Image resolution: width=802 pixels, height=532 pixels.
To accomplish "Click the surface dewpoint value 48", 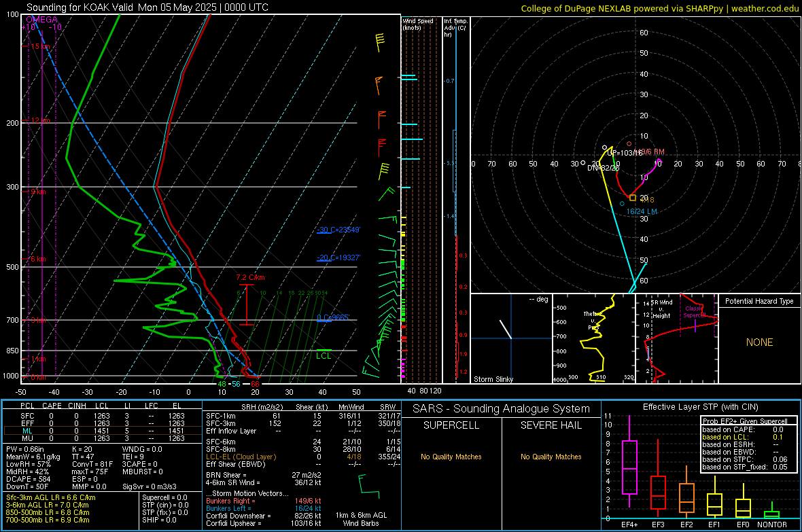I will coord(222,384).
